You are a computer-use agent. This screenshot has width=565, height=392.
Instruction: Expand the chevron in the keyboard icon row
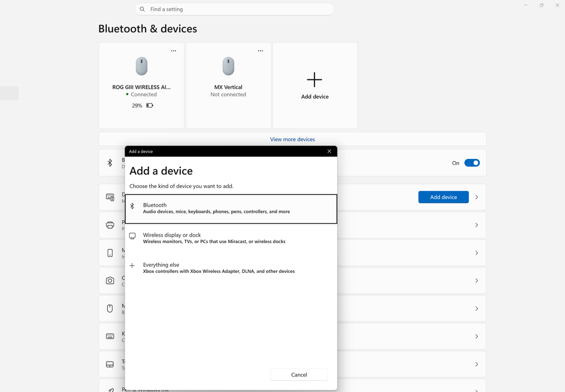click(477, 336)
